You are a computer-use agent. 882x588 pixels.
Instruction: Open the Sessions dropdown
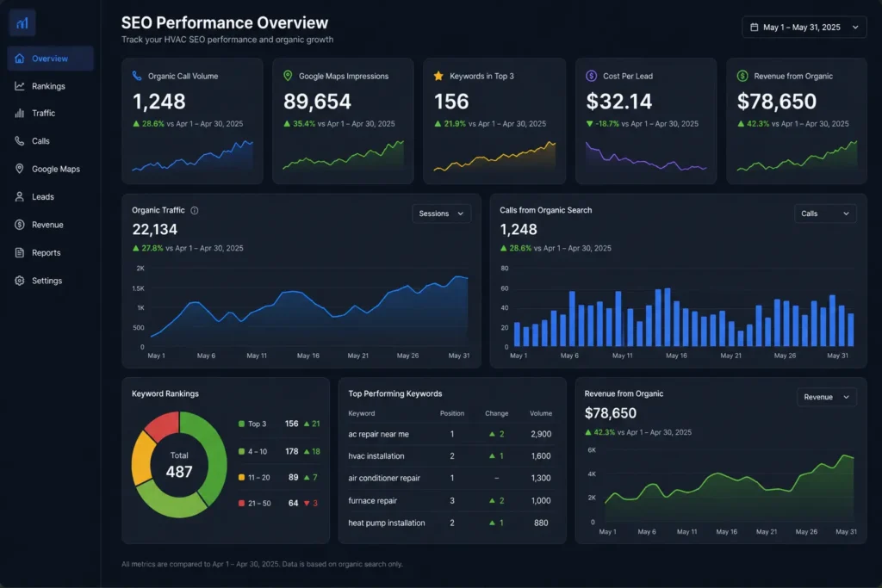pos(441,214)
